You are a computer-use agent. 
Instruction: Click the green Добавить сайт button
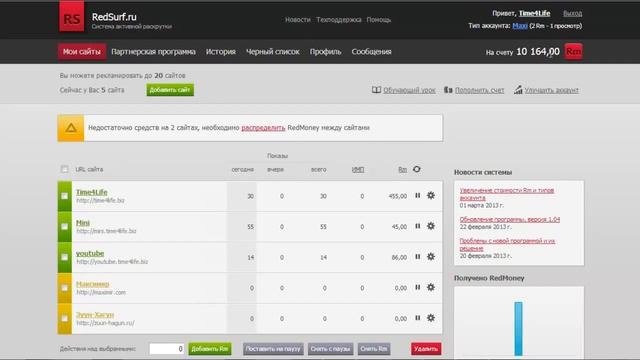170,90
